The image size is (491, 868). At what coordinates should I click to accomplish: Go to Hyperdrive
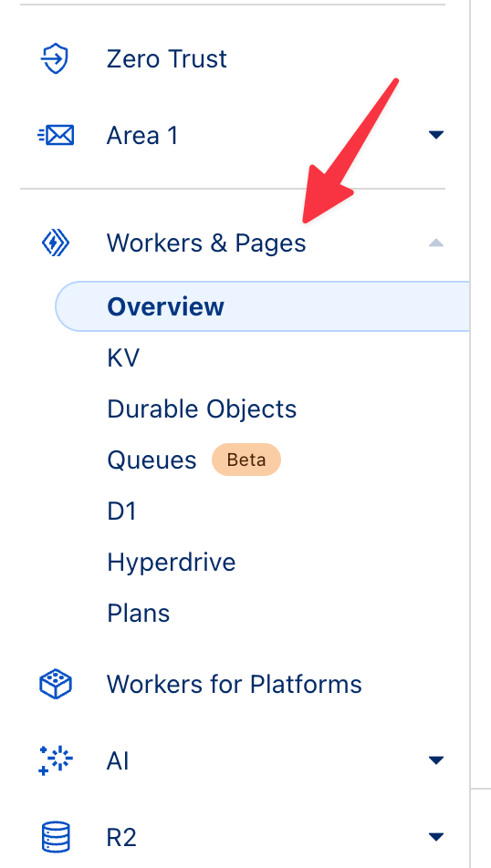tap(172, 563)
